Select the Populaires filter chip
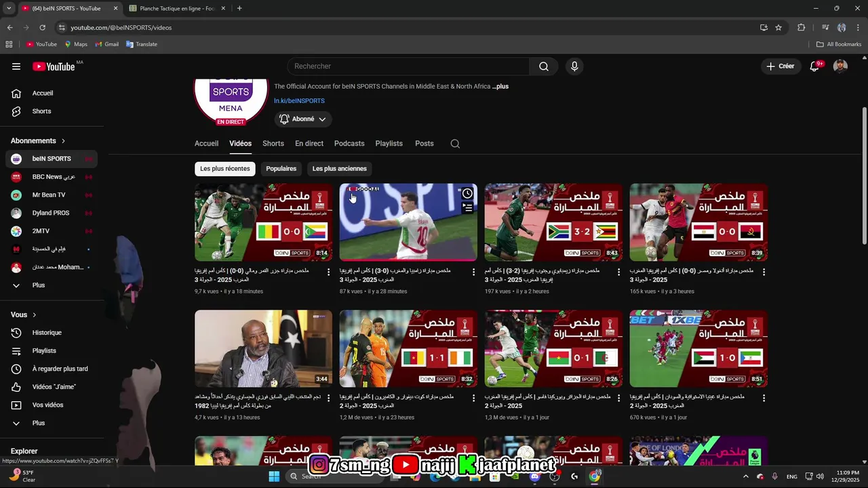868x488 pixels. [x=281, y=169]
